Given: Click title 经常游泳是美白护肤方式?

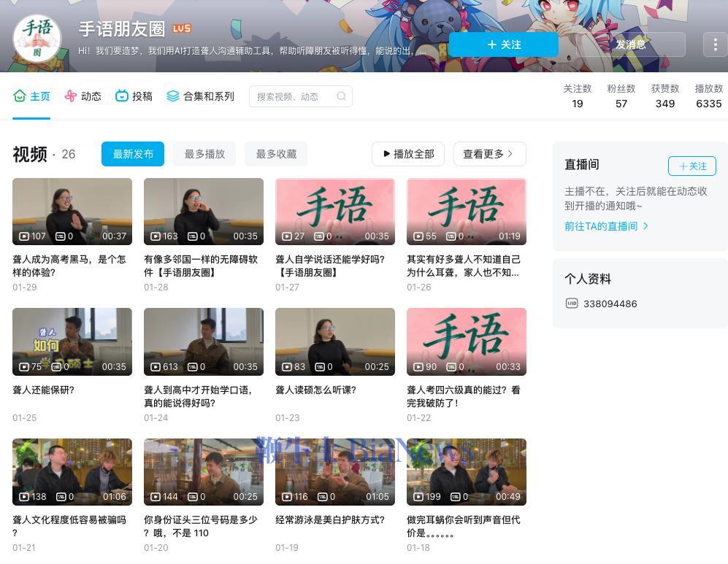Looking at the screenshot, I should click(x=330, y=520).
